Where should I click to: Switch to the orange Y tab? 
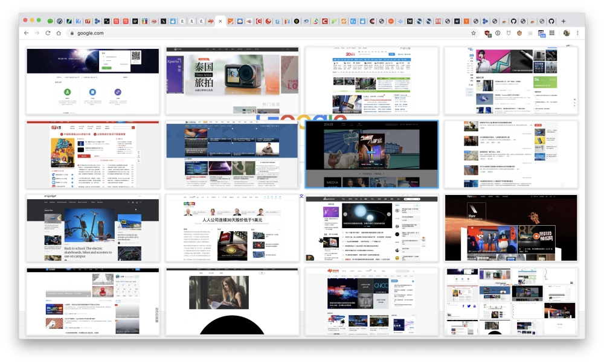pos(466,21)
